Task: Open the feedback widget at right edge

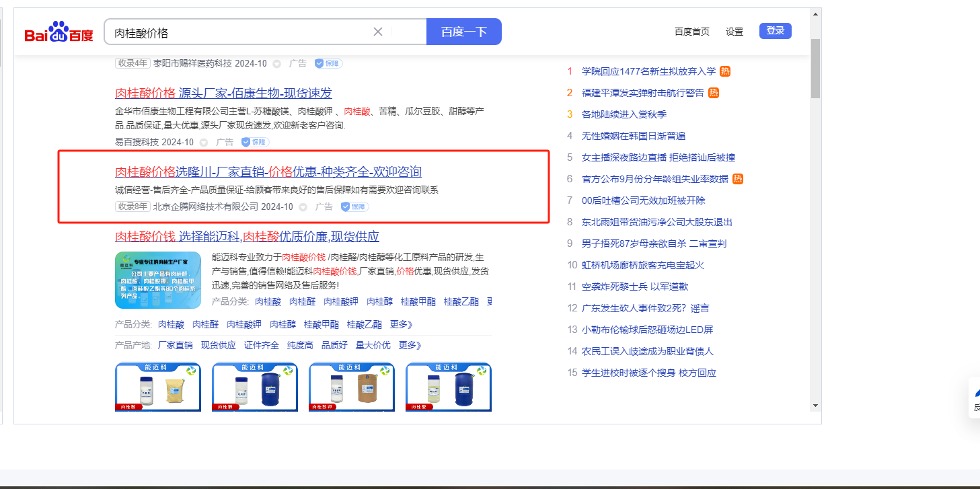Action: (975, 398)
